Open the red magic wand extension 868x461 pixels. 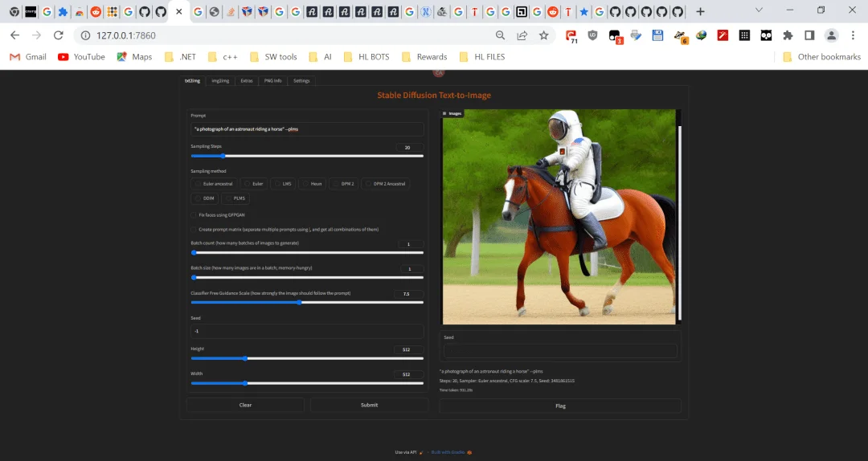pos(723,35)
